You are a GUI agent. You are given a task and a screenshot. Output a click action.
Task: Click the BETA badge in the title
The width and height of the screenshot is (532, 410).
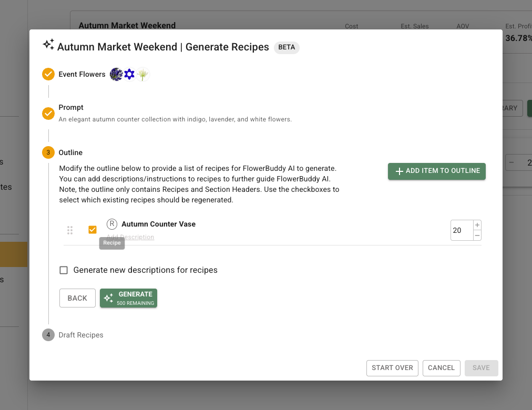point(287,47)
